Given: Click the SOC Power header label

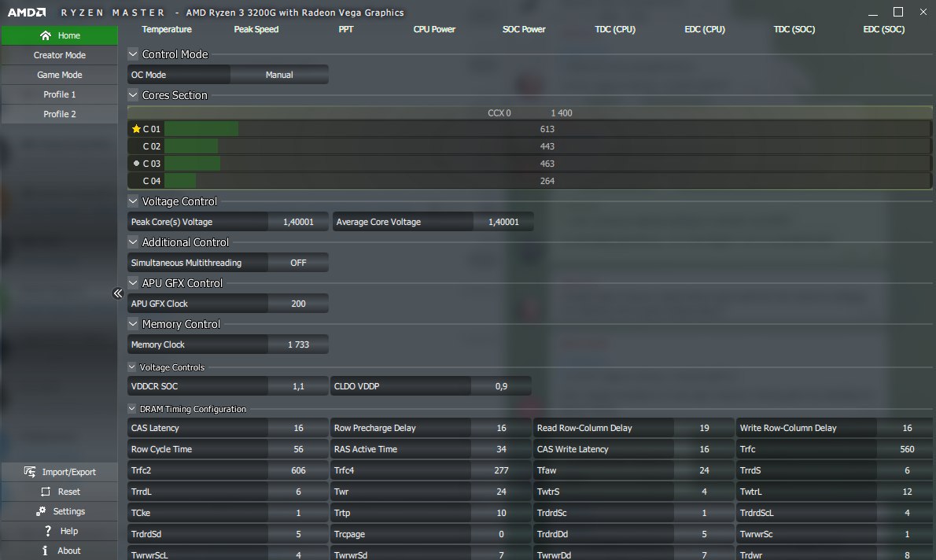Looking at the screenshot, I should click(524, 29).
